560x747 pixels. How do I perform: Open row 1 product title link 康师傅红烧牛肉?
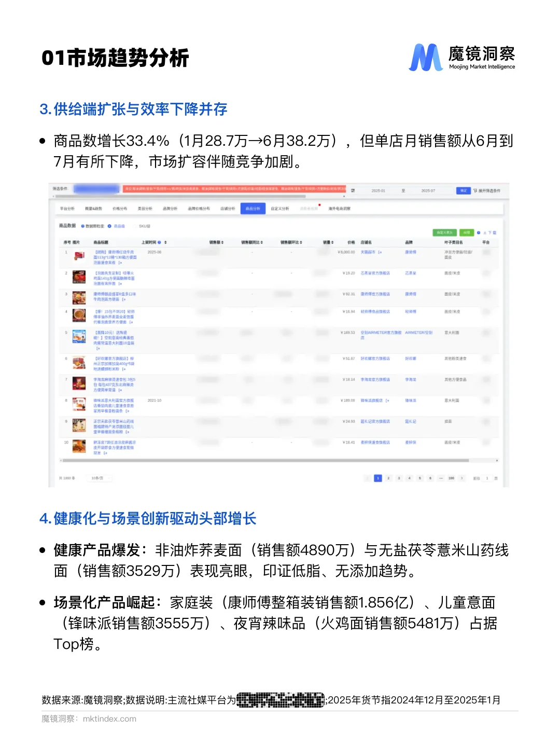[114, 257]
